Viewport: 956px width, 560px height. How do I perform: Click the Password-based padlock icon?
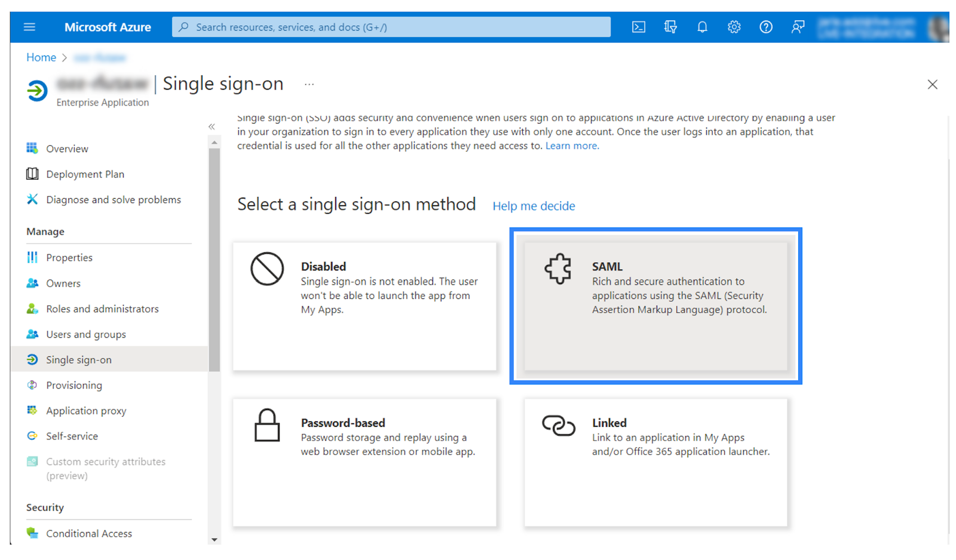pyautogui.click(x=267, y=425)
